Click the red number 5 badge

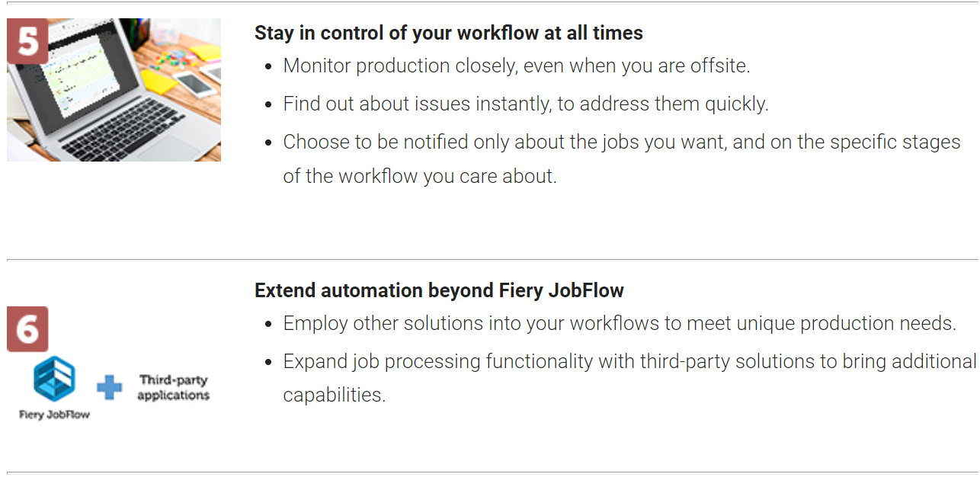coord(27,41)
